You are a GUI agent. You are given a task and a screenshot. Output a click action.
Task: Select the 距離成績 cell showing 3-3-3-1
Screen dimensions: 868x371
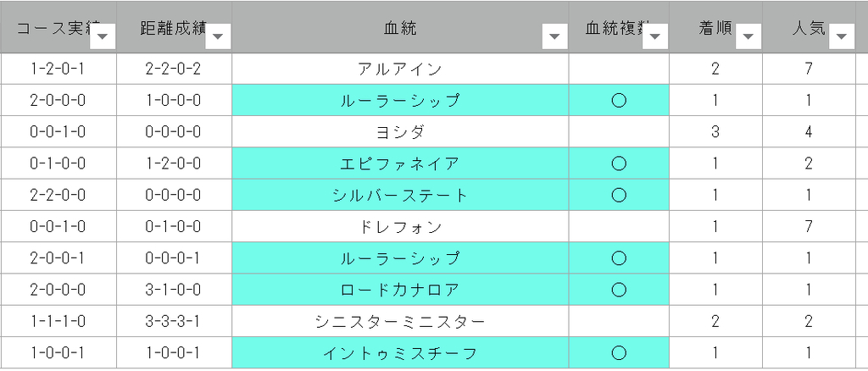coord(175,321)
